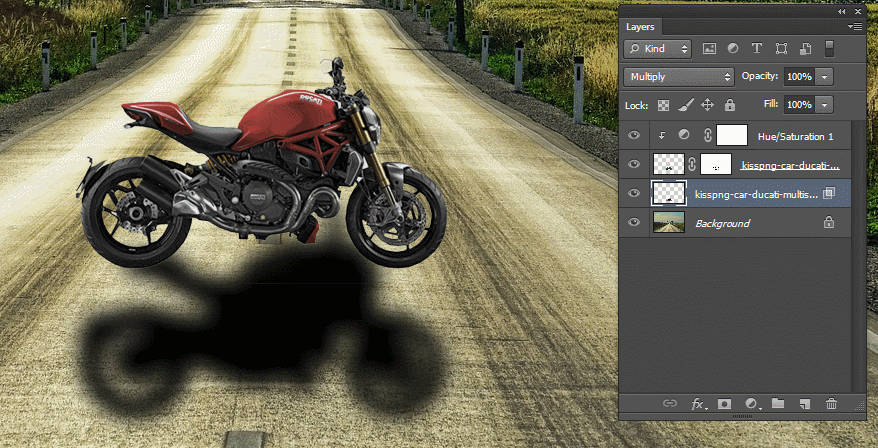878x448 pixels.
Task: Select the kisspng-car-ducati layer mask thumbnail
Action: (x=716, y=164)
